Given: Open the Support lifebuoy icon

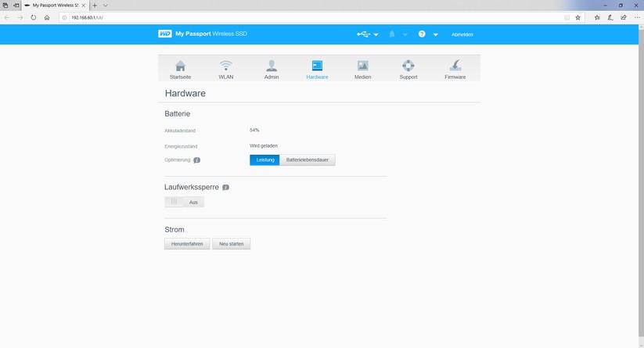Looking at the screenshot, I should click(408, 66).
